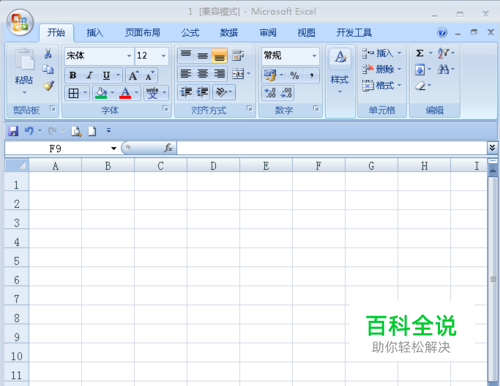Open the Office button menu
The image size is (500, 386).
(x=20, y=22)
